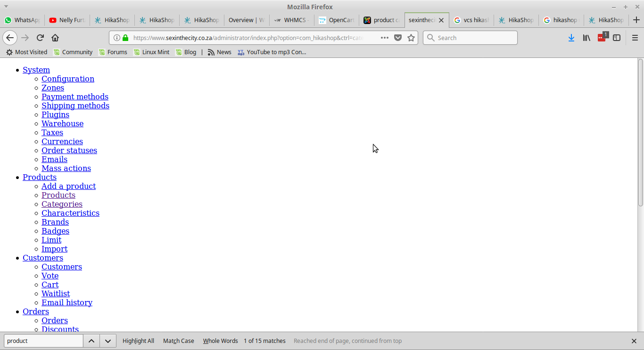Viewport: 644px width, 350px height.
Task: Switch to the Nelly Furt YouTube tab
Action: (x=67, y=20)
